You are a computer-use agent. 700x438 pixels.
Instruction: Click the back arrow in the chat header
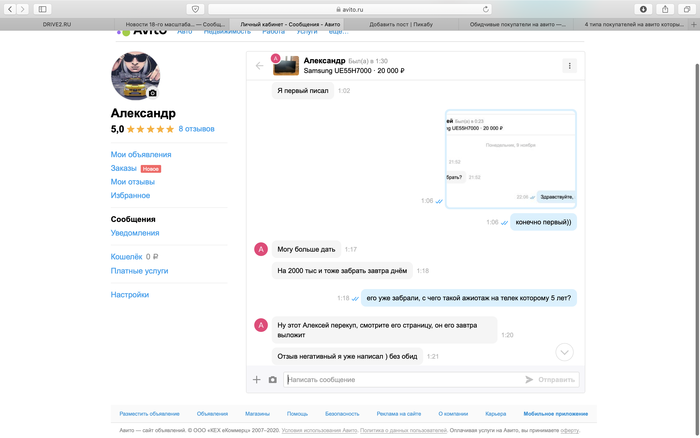click(259, 66)
